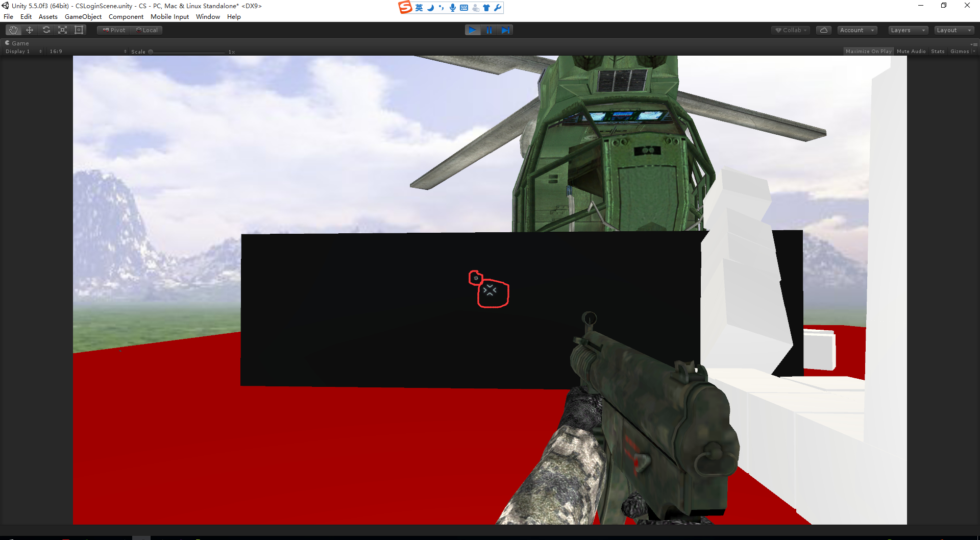
Task: Open the Mobile Input menu
Action: pos(169,17)
